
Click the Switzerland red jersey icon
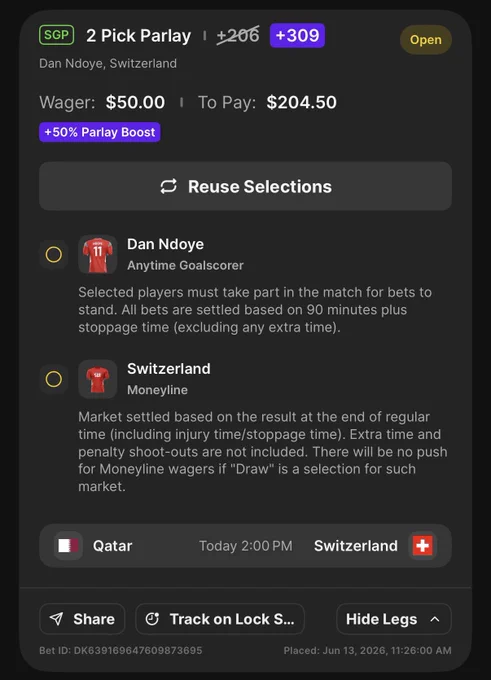tap(98, 379)
